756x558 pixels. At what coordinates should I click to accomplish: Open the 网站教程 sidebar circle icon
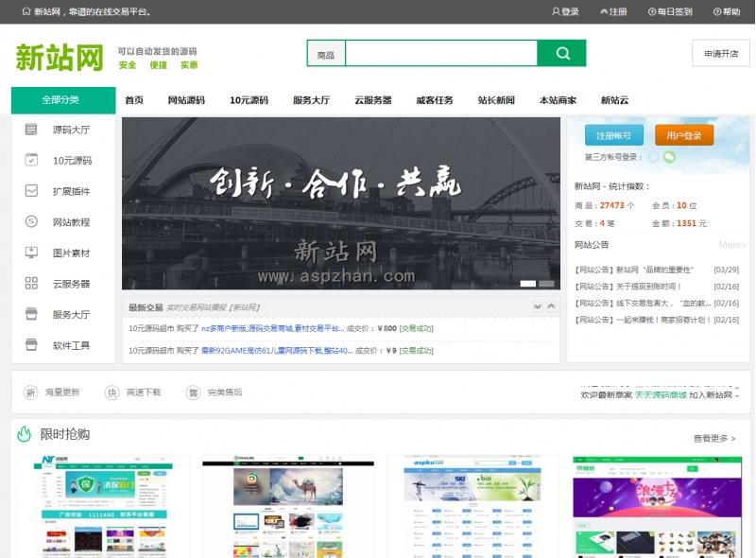[x=31, y=221]
